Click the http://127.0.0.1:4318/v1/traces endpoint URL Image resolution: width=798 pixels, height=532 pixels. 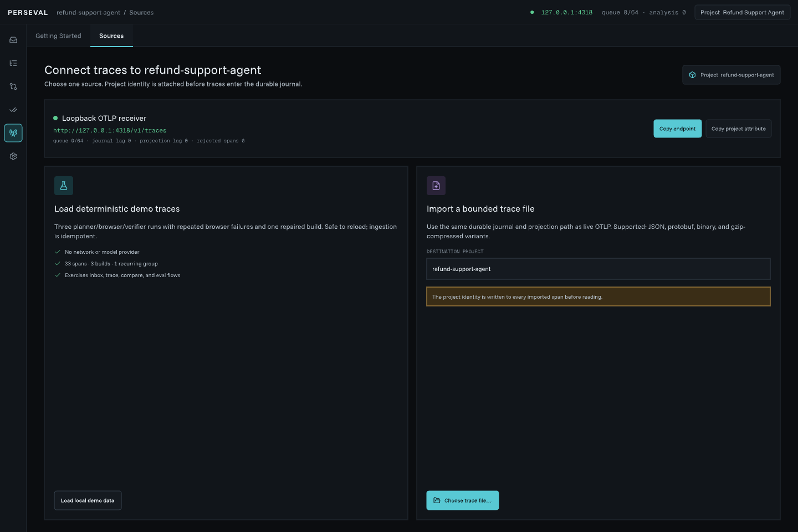pos(110,131)
